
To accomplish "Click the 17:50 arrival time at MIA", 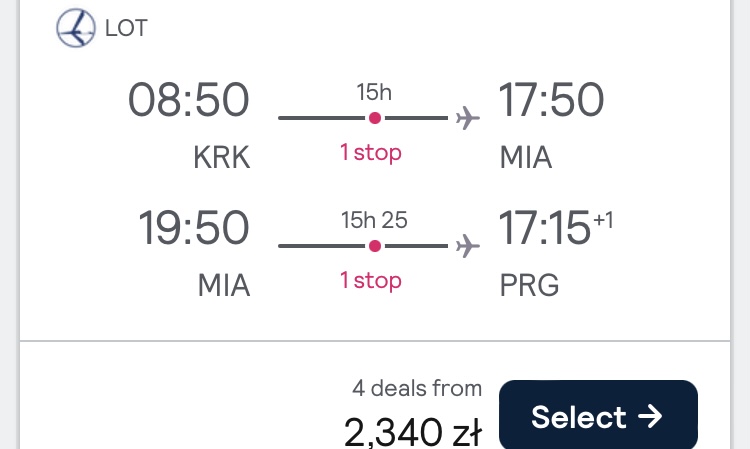I will click(551, 99).
